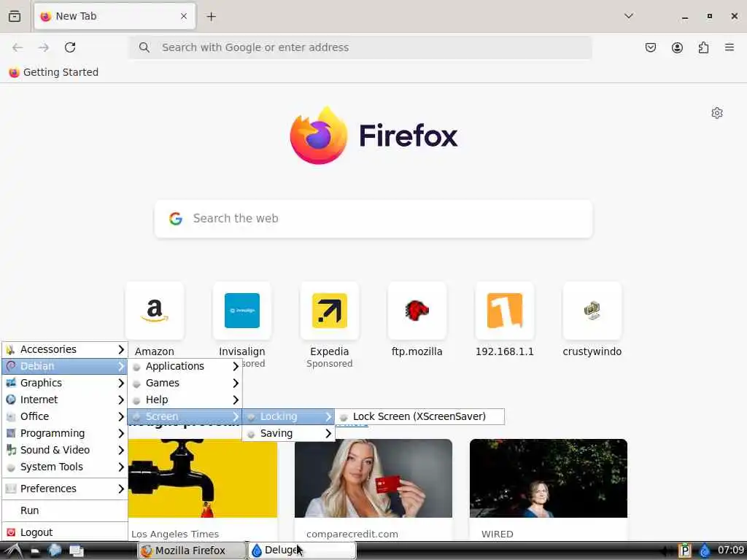Viewport: 747px width, 560px height.
Task: Open the Graphics menu category
Action: coord(65,383)
